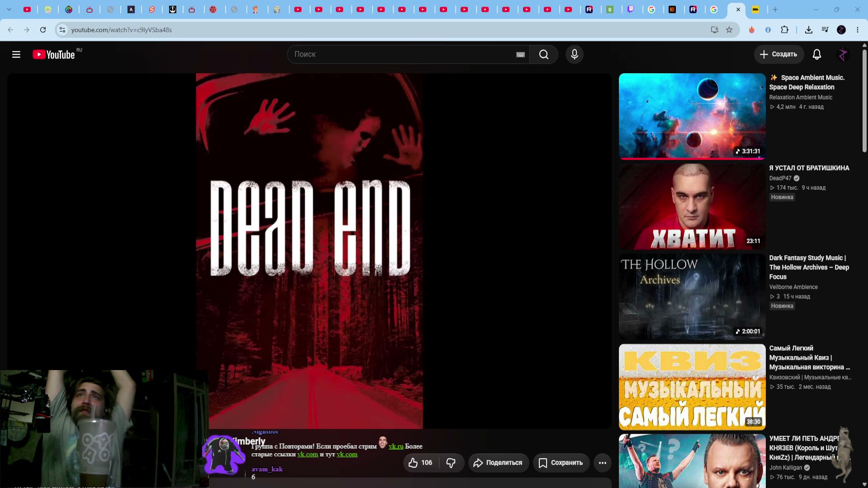Open the DeadP47 channel link
Viewport: 868px width, 488px height.
pyautogui.click(x=780, y=178)
